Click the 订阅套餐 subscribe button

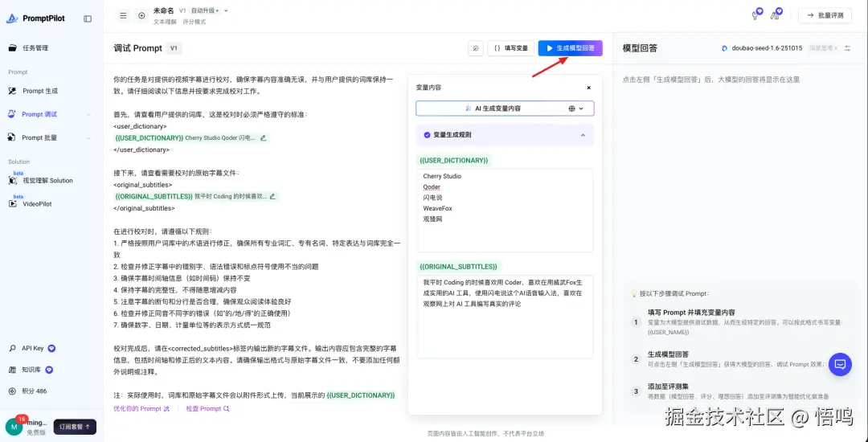pos(75,427)
